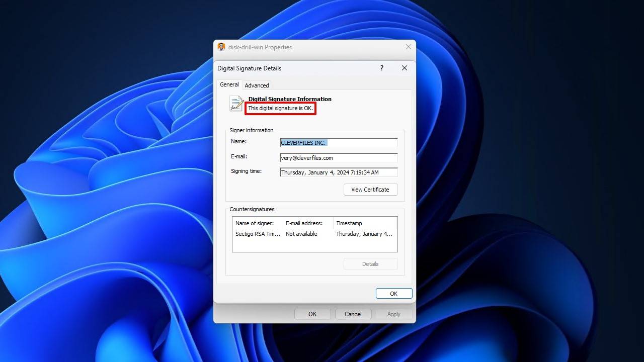Close the disk-drill-win Properties window

(x=409, y=47)
